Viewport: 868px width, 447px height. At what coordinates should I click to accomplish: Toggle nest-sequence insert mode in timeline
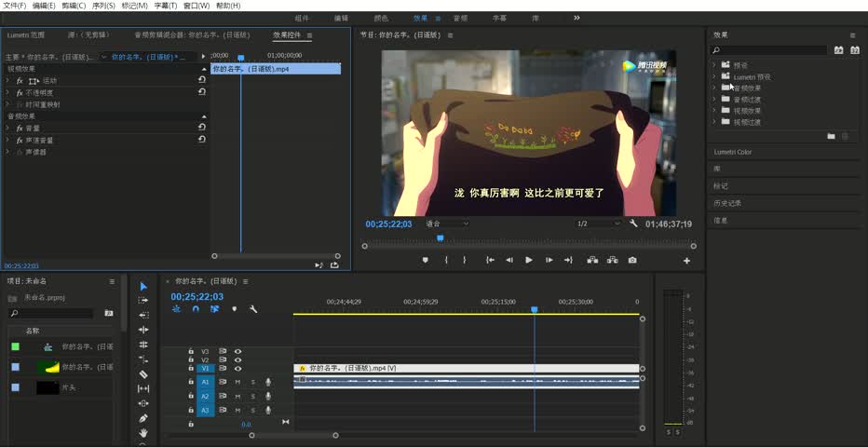pos(177,309)
